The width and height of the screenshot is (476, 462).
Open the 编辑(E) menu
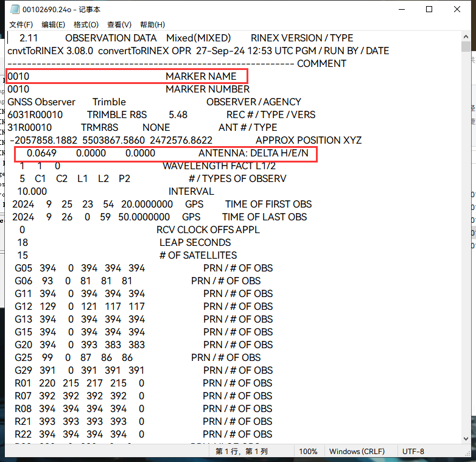53,24
